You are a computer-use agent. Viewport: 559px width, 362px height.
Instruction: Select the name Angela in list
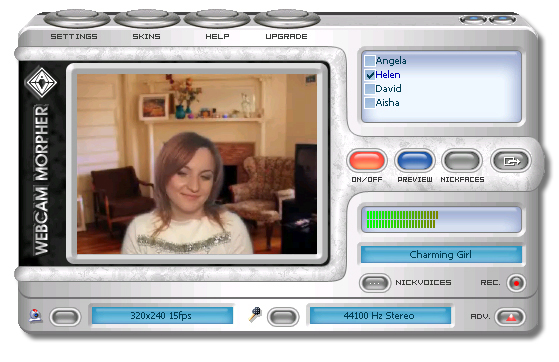click(x=391, y=61)
